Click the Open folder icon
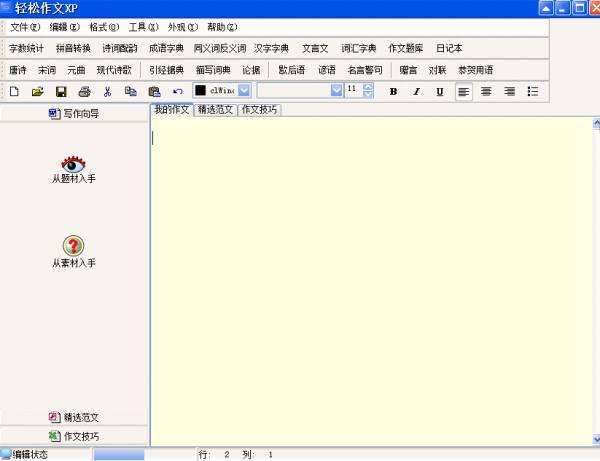Viewport: 600px width, 461px height. pyautogui.click(x=37, y=91)
